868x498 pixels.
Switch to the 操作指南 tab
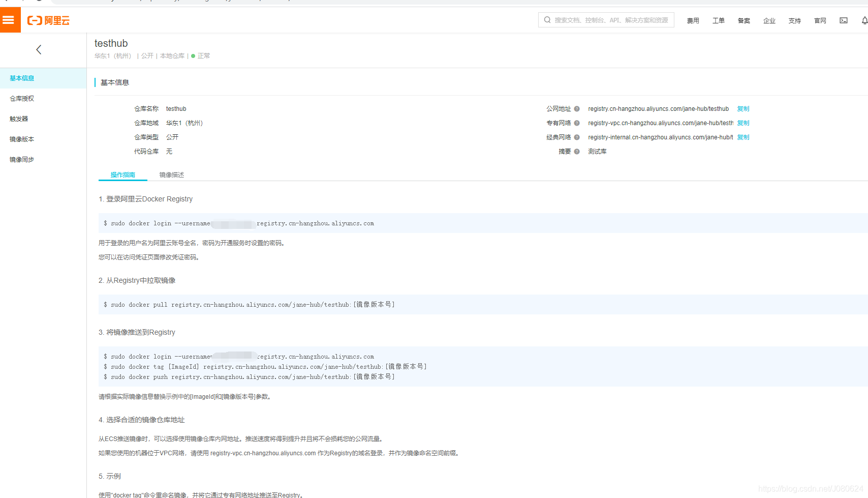click(123, 175)
